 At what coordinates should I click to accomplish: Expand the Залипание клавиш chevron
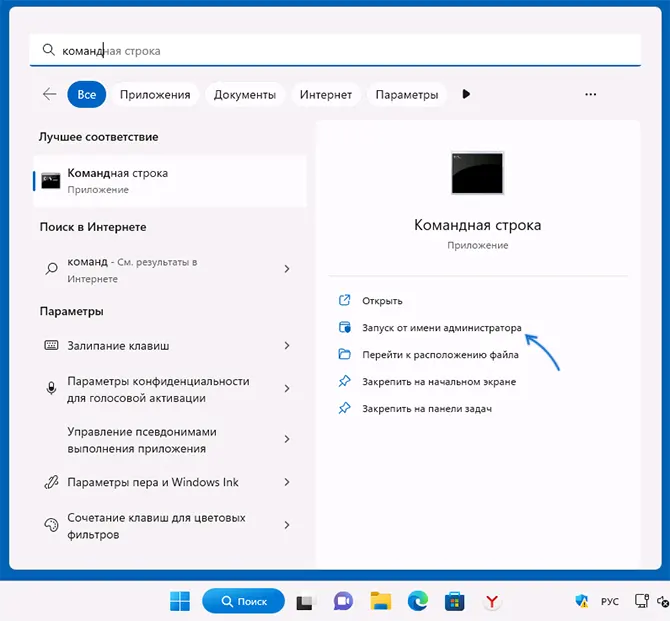click(287, 345)
